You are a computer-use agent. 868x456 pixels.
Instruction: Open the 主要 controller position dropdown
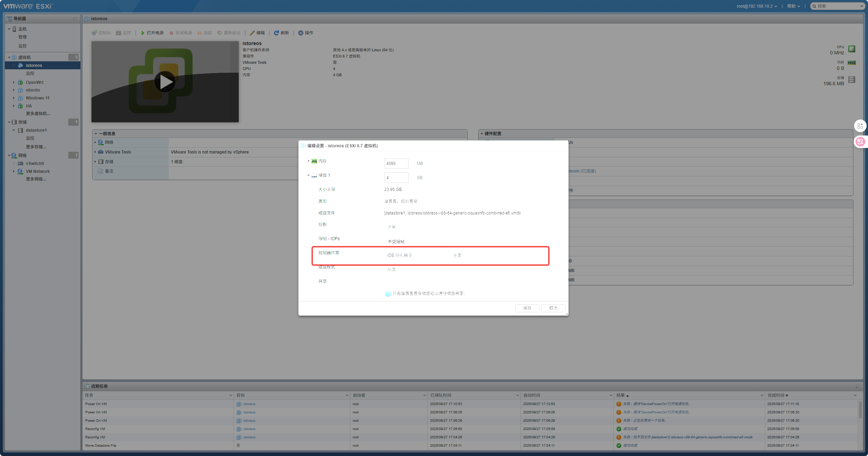tap(480, 255)
